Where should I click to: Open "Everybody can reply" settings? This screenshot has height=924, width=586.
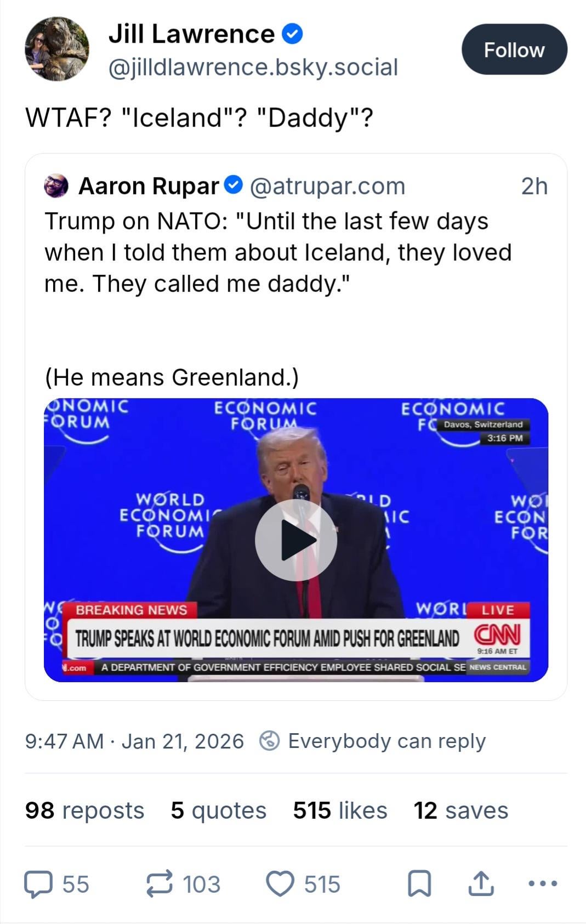point(386,741)
